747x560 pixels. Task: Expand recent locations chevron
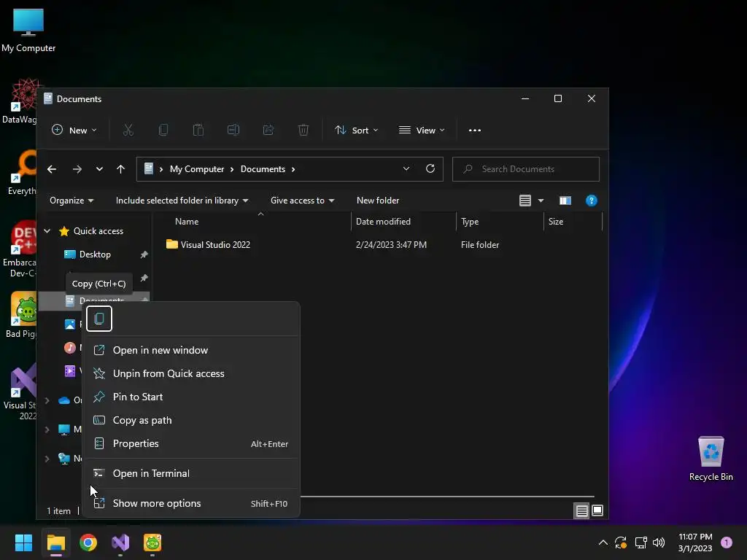tap(99, 169)
